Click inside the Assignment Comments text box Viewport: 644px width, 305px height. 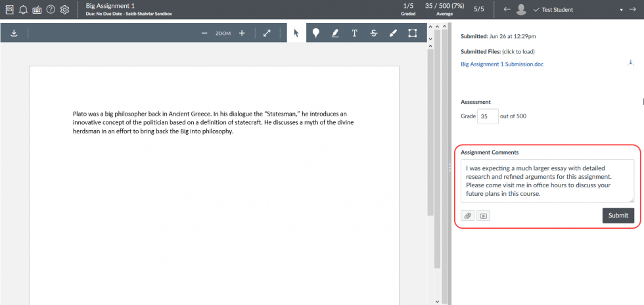pyautogui.click(x=547, y=181)
